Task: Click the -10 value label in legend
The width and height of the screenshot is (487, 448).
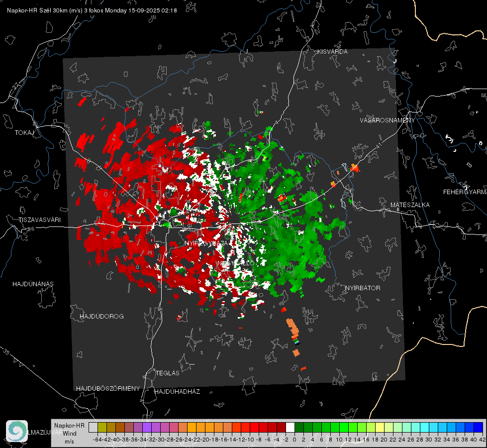Action: tap(250, 440)
